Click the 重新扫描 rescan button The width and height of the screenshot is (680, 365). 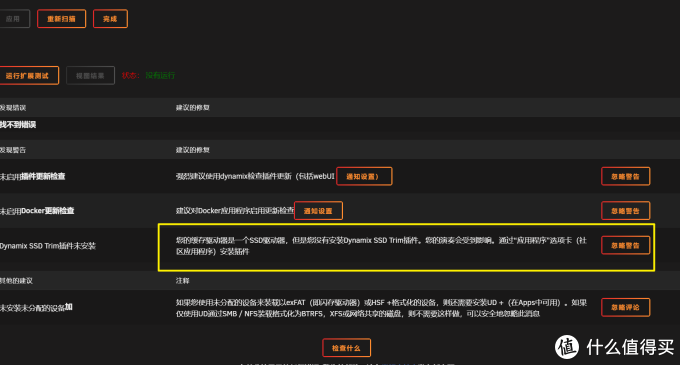[x=61, y=19]
